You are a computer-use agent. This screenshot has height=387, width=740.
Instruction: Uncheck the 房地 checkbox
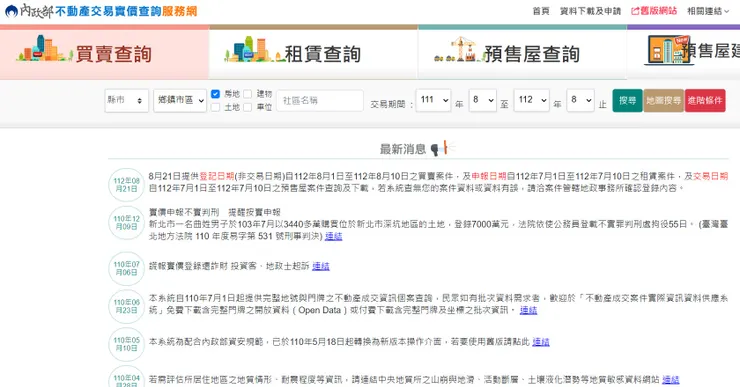pos(216,94)
